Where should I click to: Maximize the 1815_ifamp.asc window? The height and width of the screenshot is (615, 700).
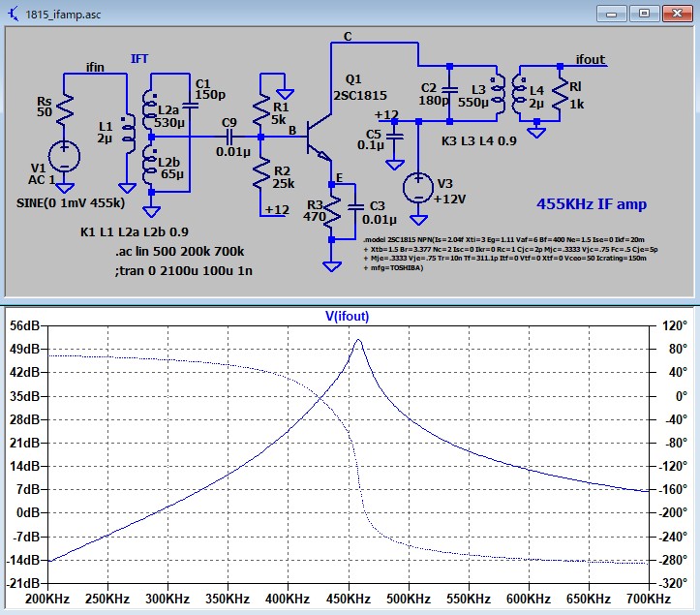click(644, 14)
